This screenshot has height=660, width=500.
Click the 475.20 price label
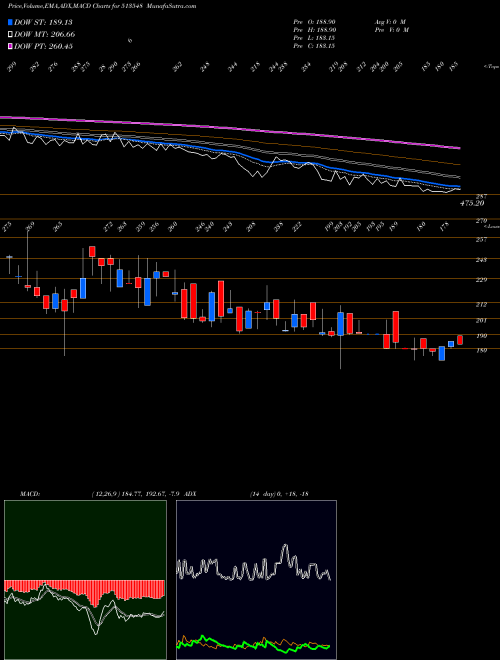472,203
